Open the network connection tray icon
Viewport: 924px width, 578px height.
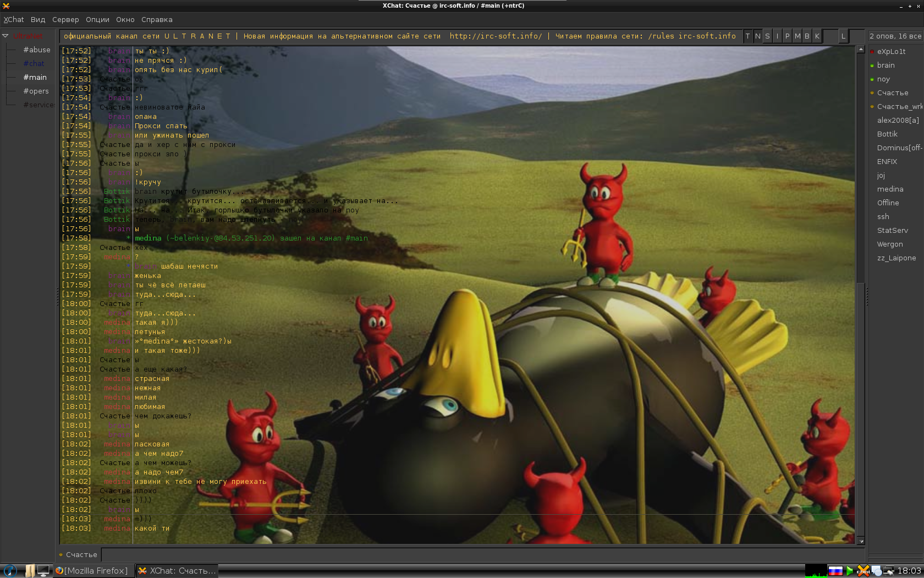tap(889, 571)
